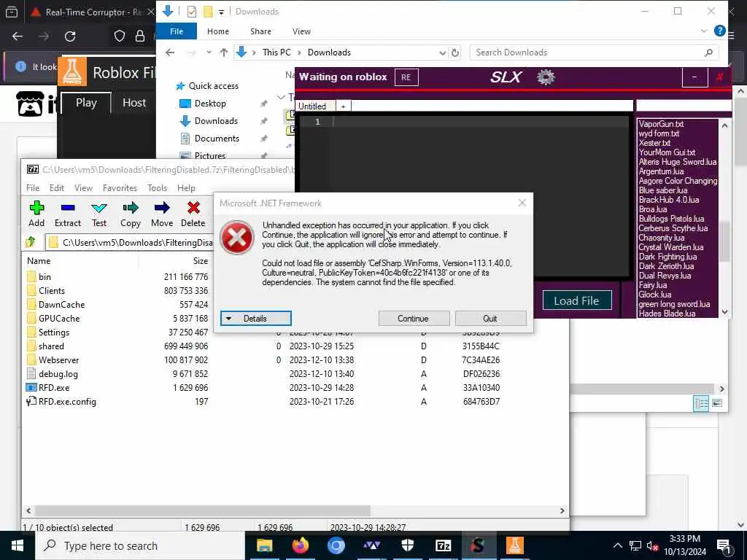
Task: Refresh the Downloads folder in Explorer
Action: coord(455,52)
